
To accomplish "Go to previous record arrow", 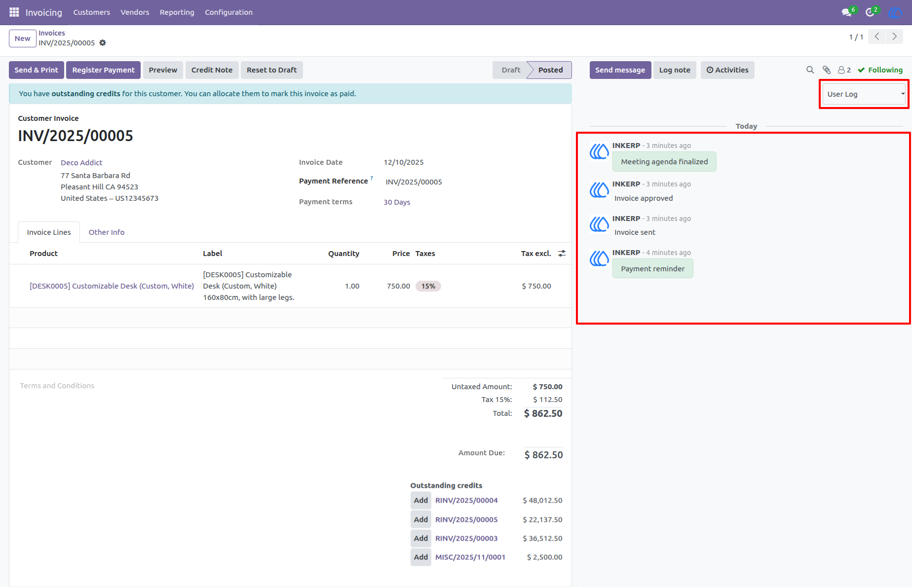I will click(x=877, y=37).
